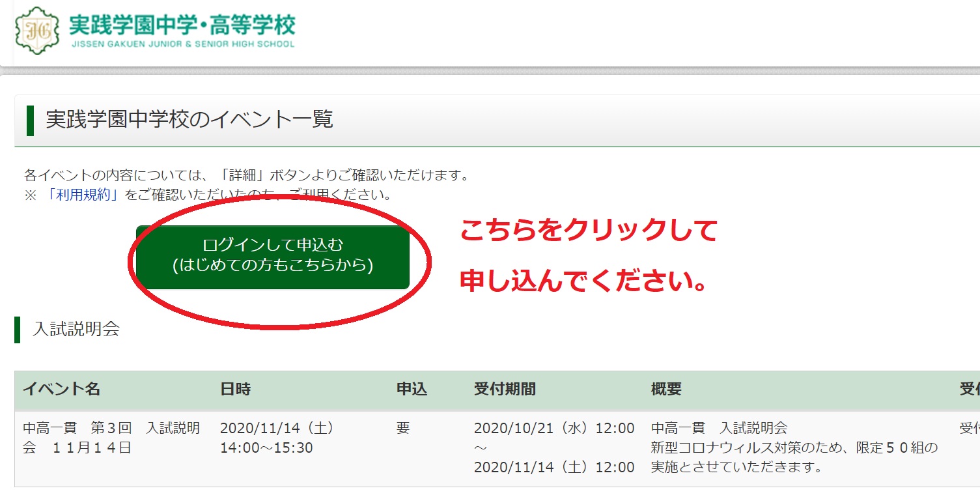Click the 実践学園中学・高等学校 logo text
Image resolution: width=980 pixels, height=497 pixels.
click(182, 25)
